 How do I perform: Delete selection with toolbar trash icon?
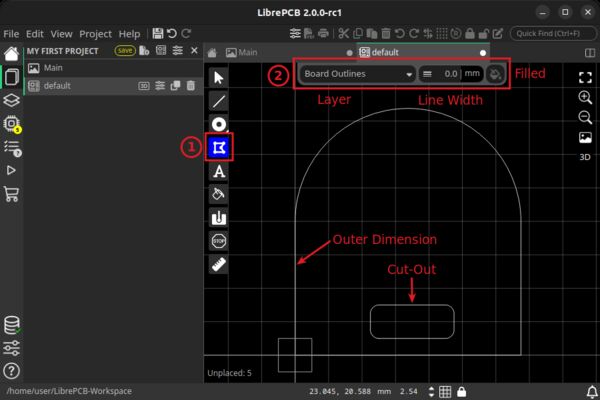tap(386, 34)
